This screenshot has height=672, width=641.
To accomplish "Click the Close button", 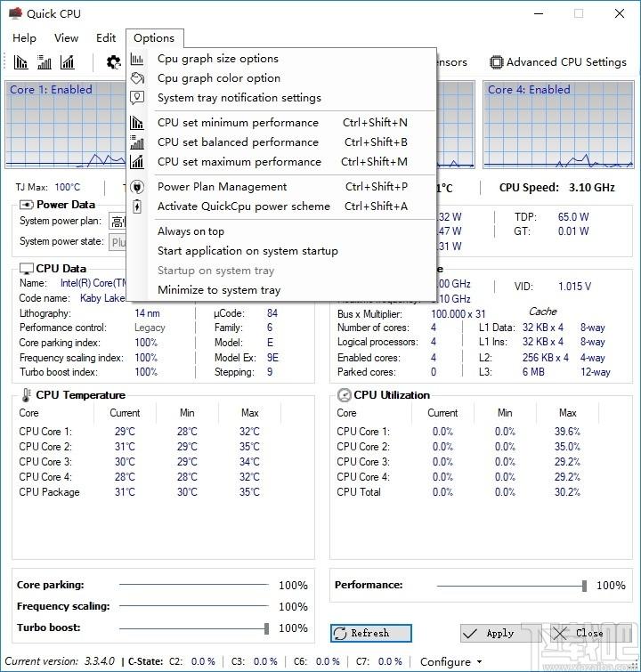I will click(x=589, y=634).
